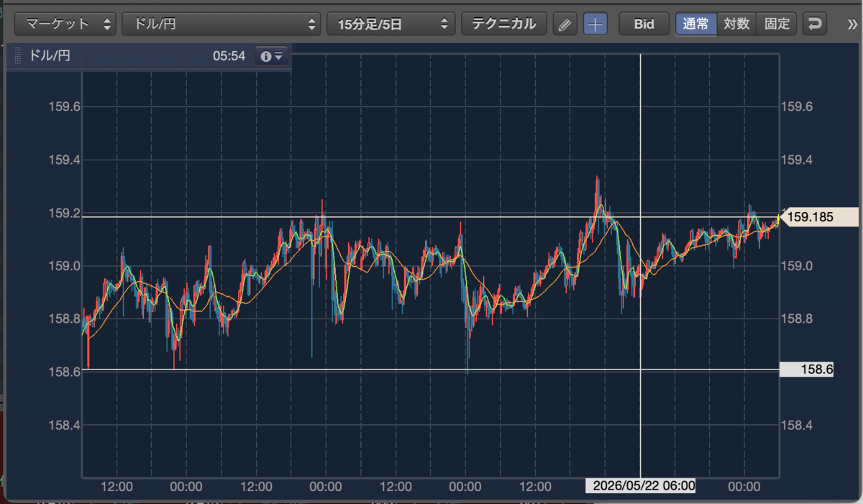This screenshot has width=863, height=504.
Task: Click the 158.8 left axis label
Action: pyautogui.click(x=63, y=319)
